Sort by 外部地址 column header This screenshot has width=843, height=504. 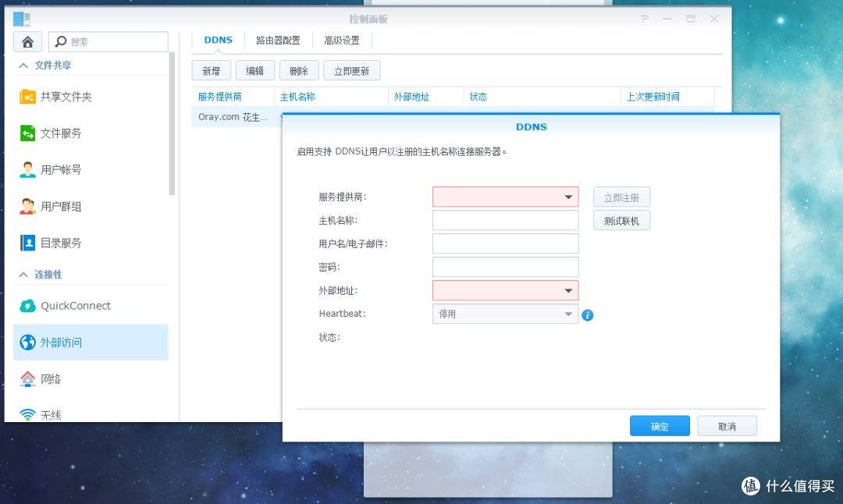(x=426, y=97)
